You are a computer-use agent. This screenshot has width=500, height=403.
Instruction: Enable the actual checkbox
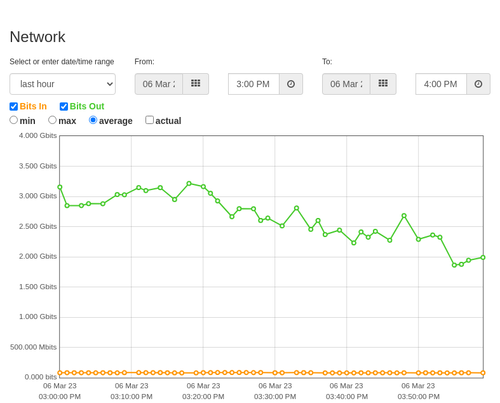(x=150, y=120)
